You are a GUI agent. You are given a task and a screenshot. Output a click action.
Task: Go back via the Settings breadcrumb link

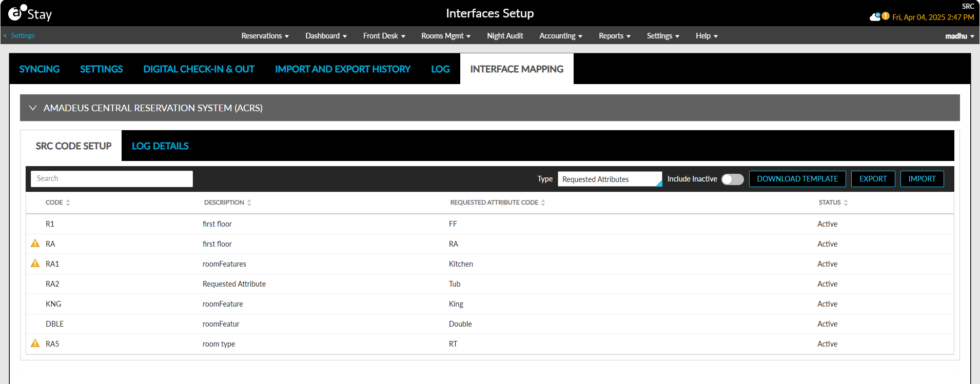pyautogui.click(x=23, y=35)
